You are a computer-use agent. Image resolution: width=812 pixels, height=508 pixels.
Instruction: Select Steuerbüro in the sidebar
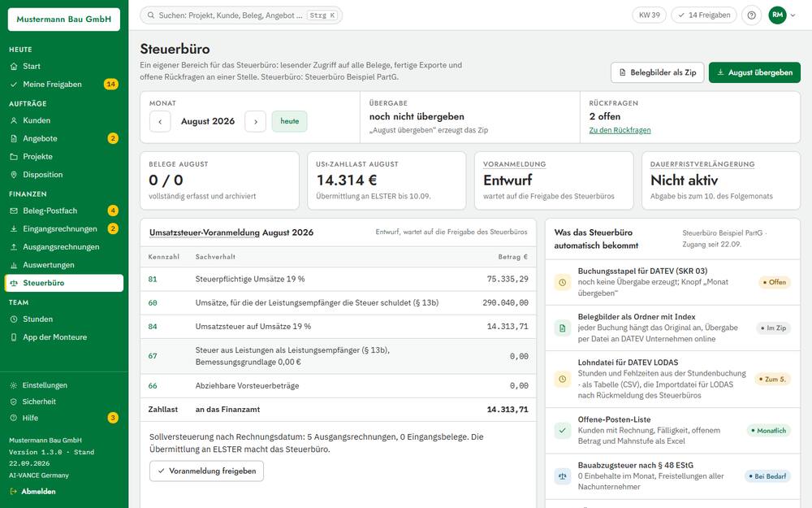coord(64,283)
